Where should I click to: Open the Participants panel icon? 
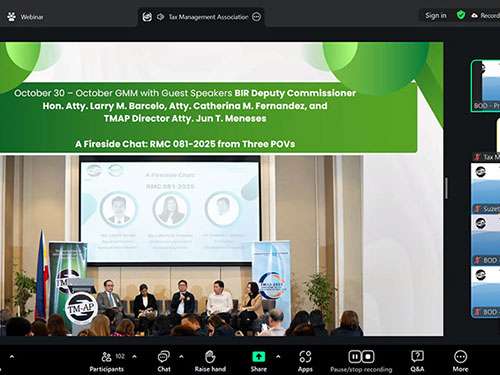pyautogui.click(x=106, y=357)
